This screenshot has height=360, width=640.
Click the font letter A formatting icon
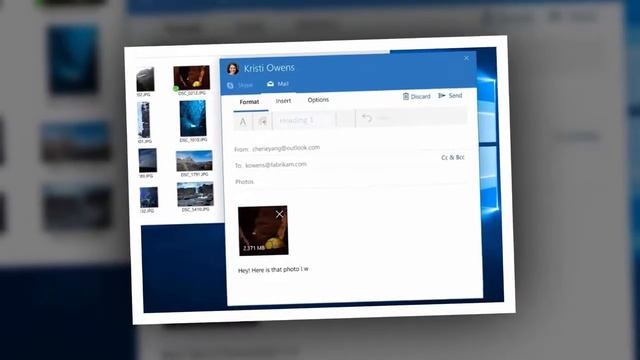243,122
